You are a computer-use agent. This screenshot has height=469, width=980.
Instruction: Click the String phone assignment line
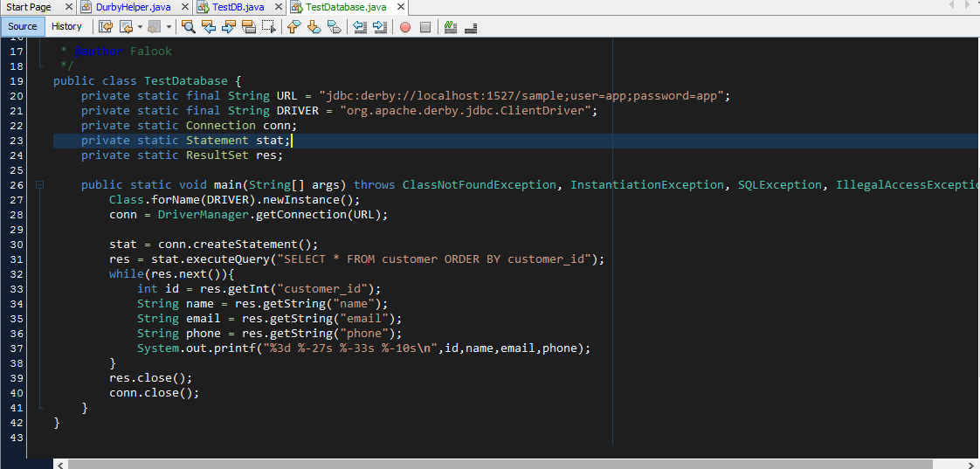pyautogui.click(x=269, y=334)
